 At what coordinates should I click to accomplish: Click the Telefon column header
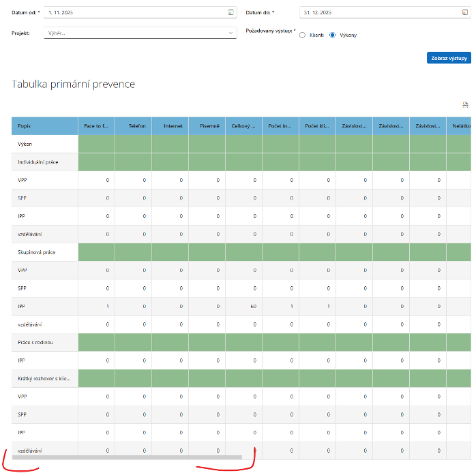[133, 126]
